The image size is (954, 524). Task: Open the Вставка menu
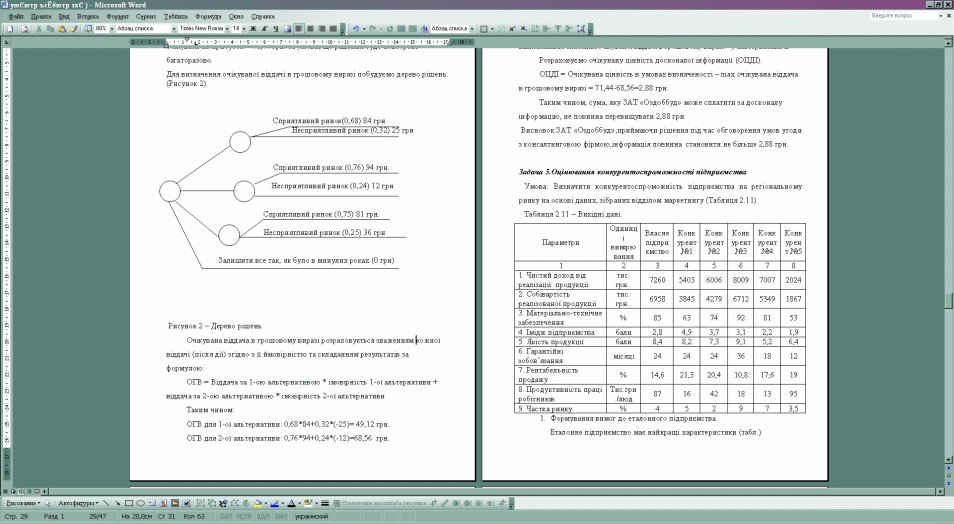pyautogui.click(x=90, y=17)
